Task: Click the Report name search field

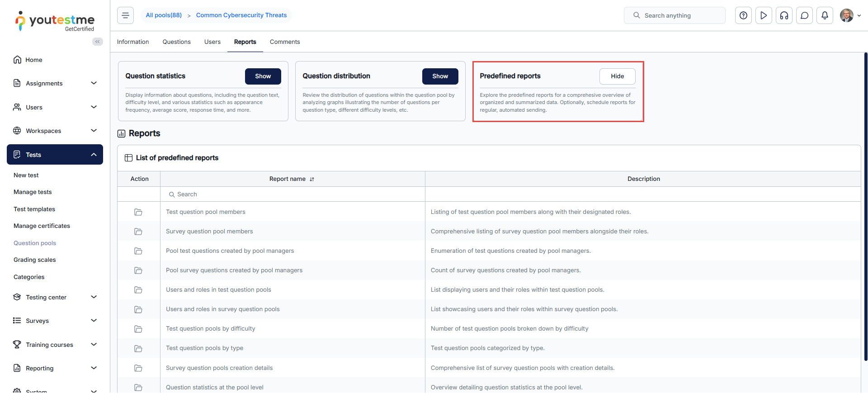Action: pyautogui.click(x=292, y=194)
